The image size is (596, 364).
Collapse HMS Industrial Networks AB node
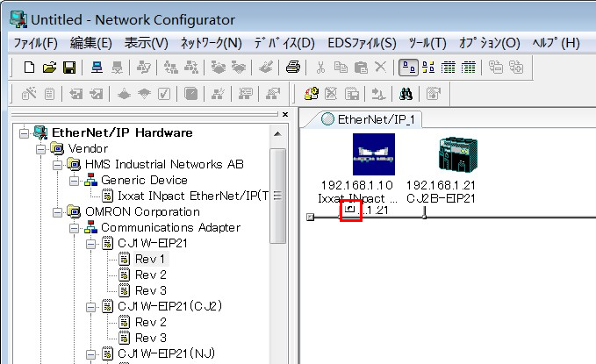coord(57,165)
